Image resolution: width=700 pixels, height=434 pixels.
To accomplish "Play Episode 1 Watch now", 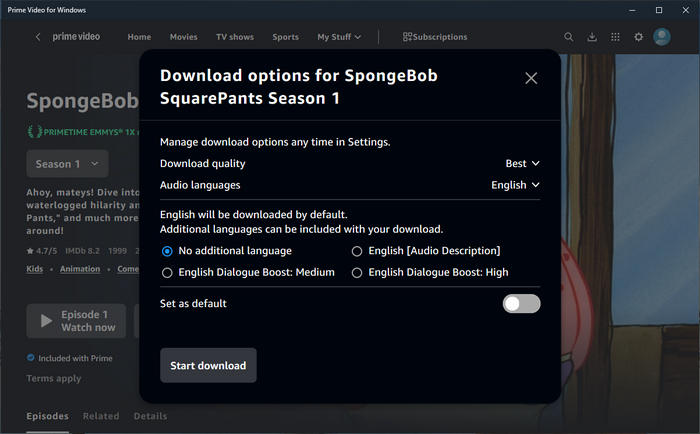I will coord(76,321).
